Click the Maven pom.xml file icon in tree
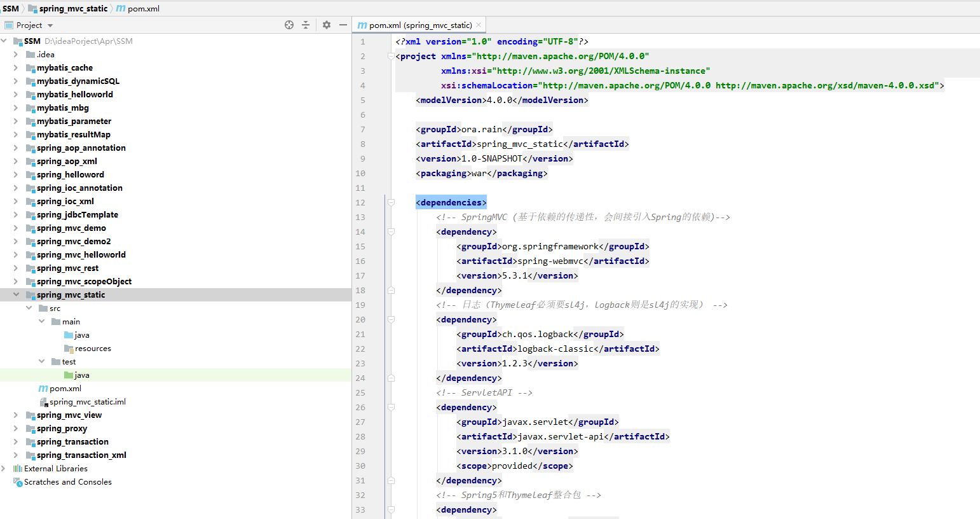 point(43,388)
